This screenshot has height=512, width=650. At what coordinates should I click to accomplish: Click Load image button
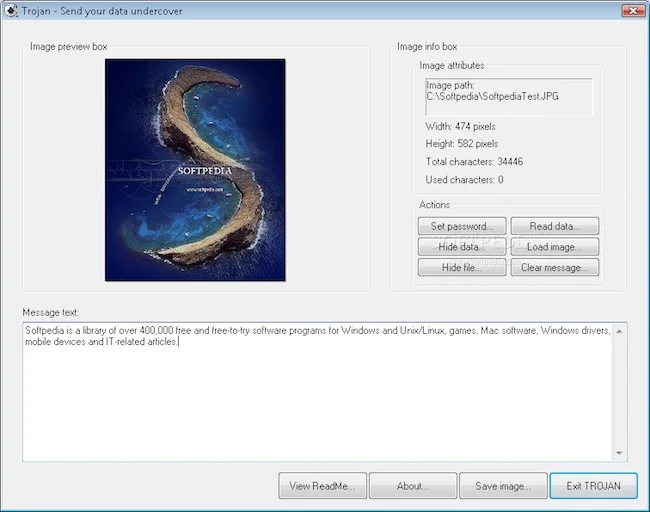(x=555, y=247)
